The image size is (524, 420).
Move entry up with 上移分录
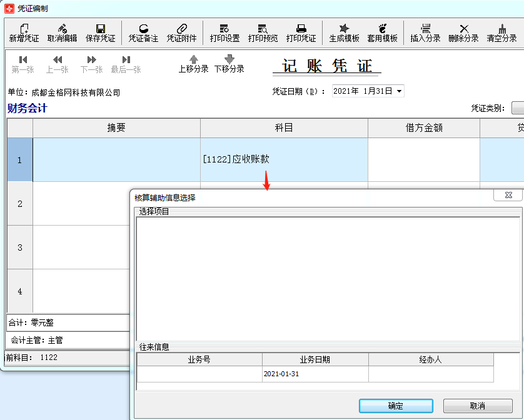coord(193,64)
